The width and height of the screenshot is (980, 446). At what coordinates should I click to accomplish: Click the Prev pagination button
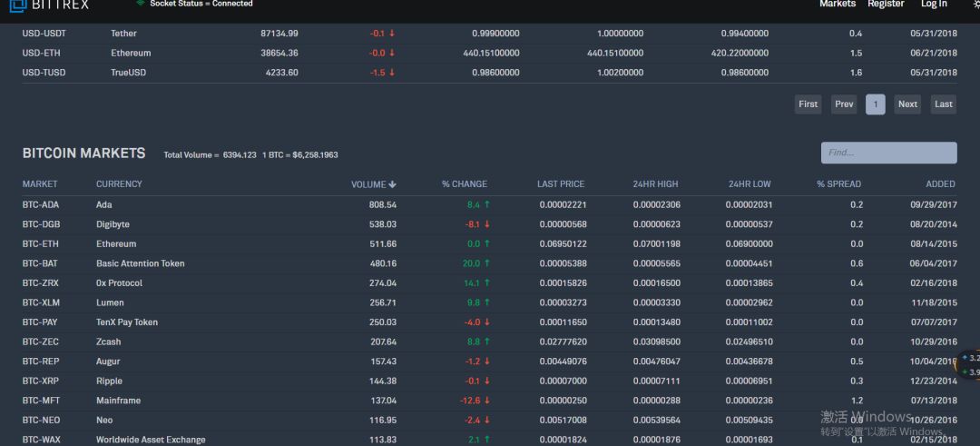point(845,104)
